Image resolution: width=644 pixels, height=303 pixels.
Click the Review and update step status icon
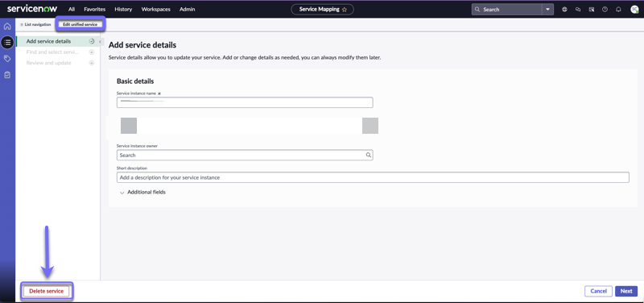click(92, 63)
